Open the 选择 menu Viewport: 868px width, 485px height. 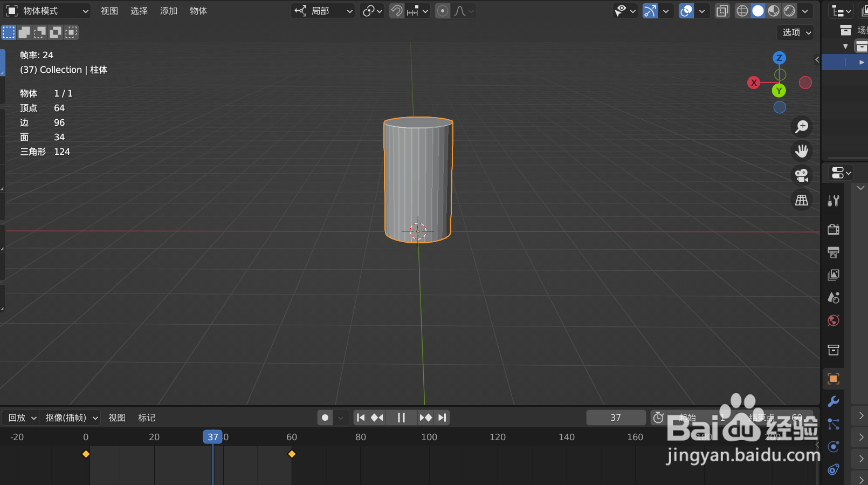139,11
